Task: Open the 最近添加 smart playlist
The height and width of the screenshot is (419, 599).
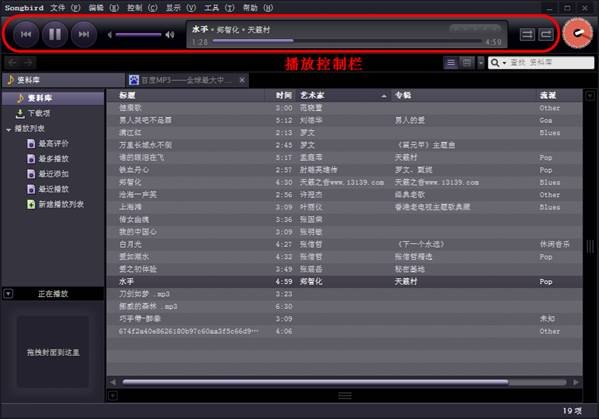Action: point(53,174)
